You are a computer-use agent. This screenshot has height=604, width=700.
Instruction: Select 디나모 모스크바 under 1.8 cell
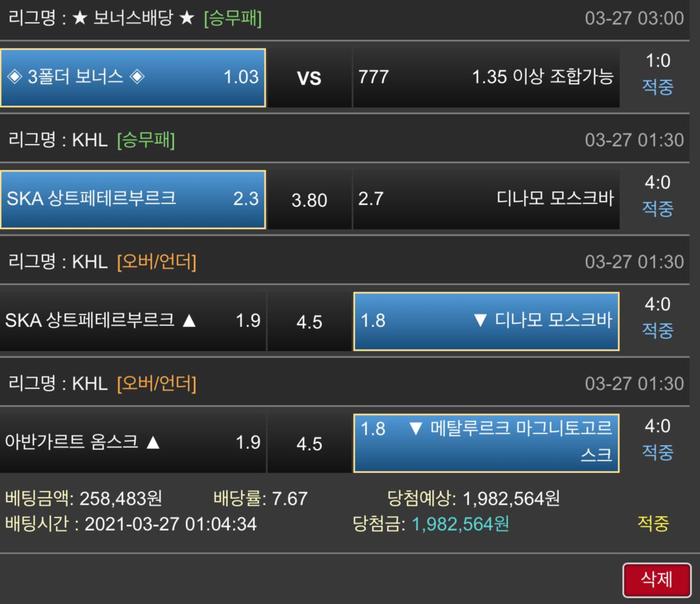(486, 321)
